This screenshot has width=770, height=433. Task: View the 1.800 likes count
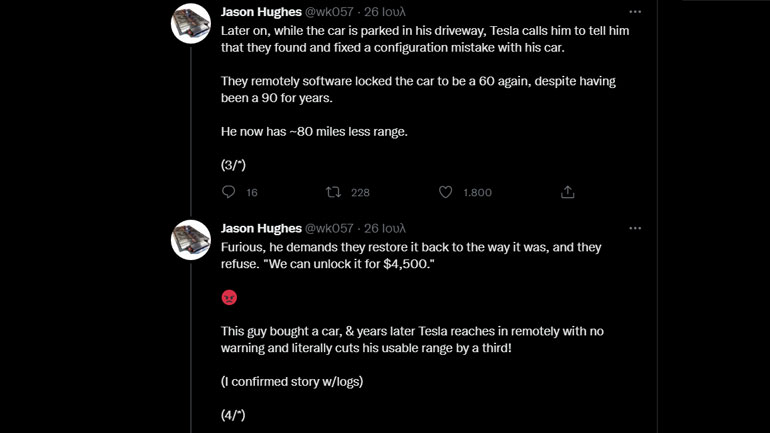coord(477,192)
